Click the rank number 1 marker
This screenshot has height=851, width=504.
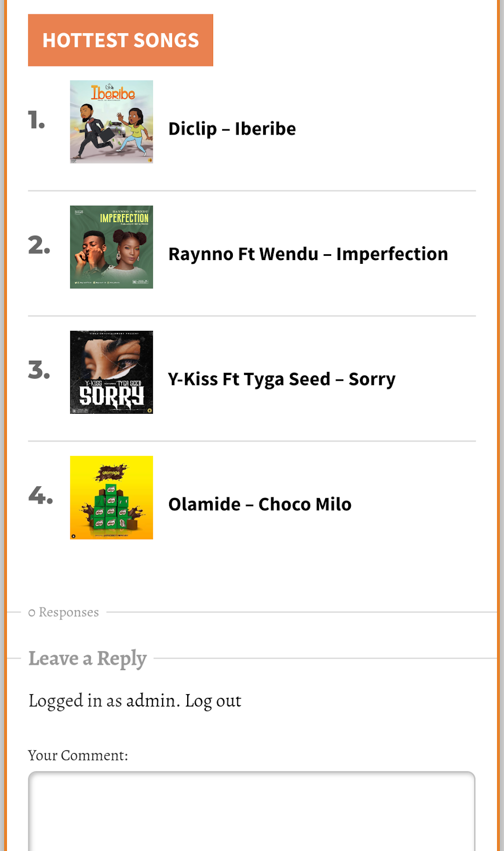tap(37, 121)
